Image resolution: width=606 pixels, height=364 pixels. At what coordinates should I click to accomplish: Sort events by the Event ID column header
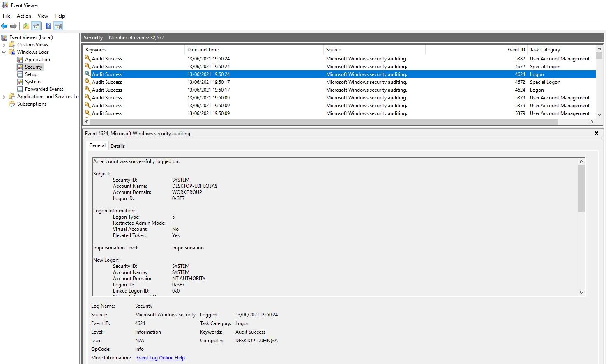(x=516, y=50)
